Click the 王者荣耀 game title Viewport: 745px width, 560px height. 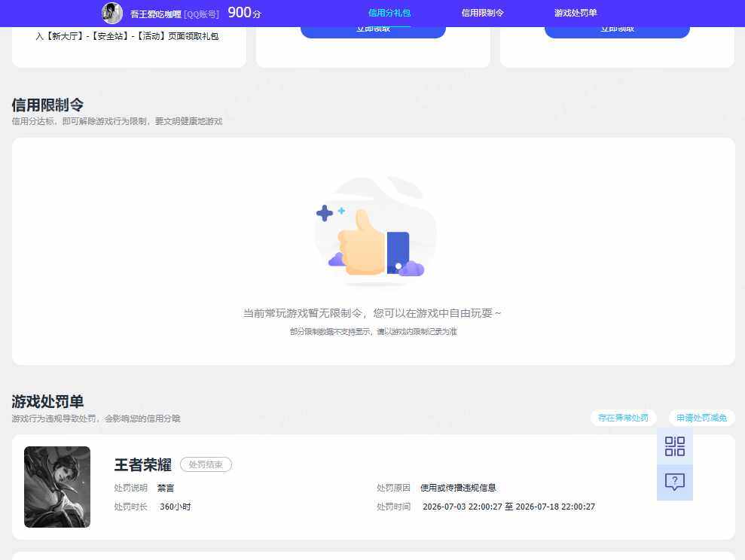(142, 464)
